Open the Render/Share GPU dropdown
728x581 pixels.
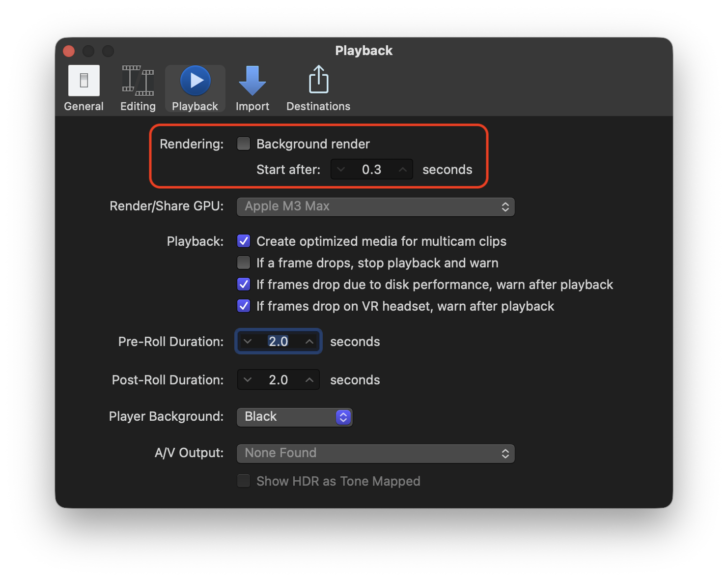pyautogui.click(x=375, y=207)
